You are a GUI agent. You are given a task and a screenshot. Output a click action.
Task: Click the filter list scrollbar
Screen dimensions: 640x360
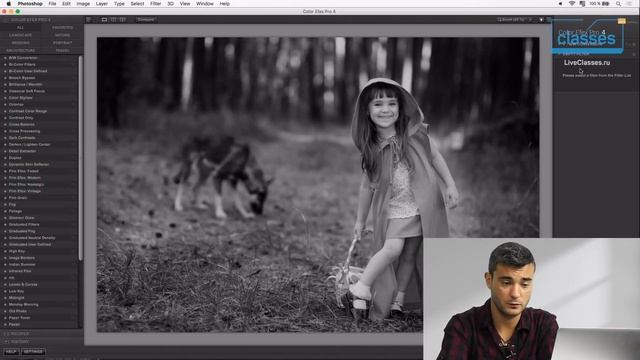tap(80, 158)
